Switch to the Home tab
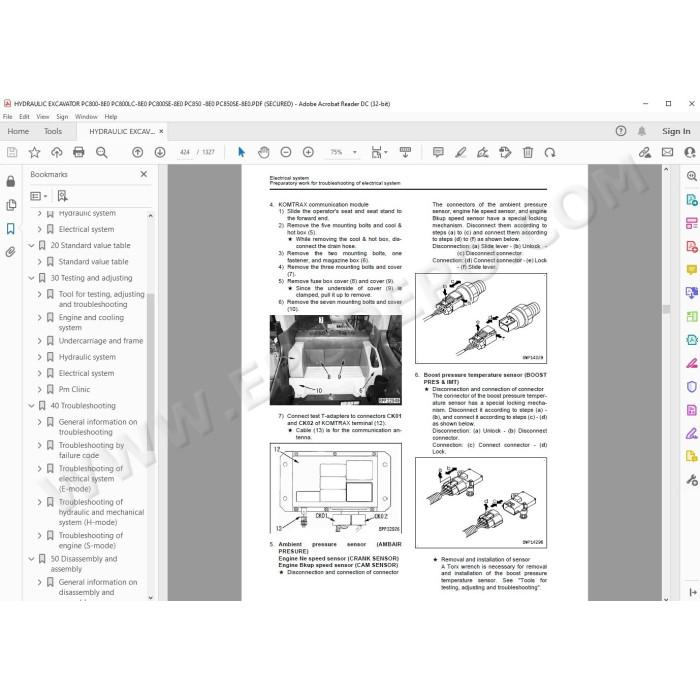 pos(18,131)
